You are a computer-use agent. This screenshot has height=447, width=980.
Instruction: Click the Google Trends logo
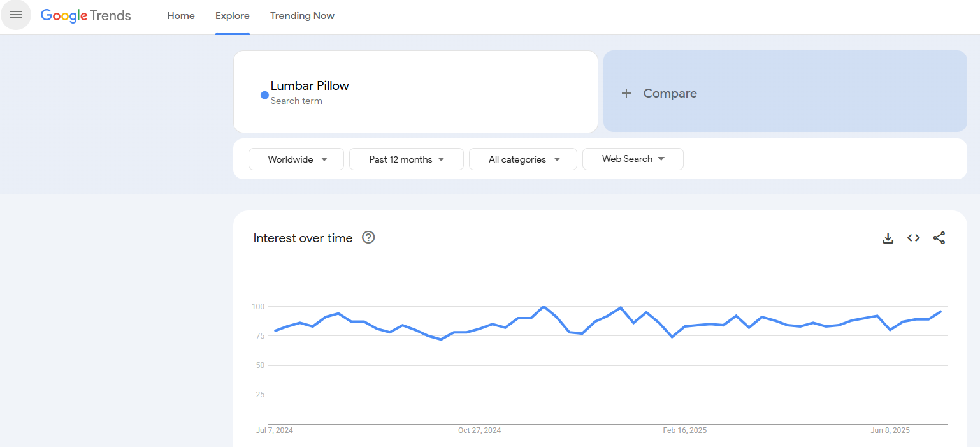coord(85,16)
